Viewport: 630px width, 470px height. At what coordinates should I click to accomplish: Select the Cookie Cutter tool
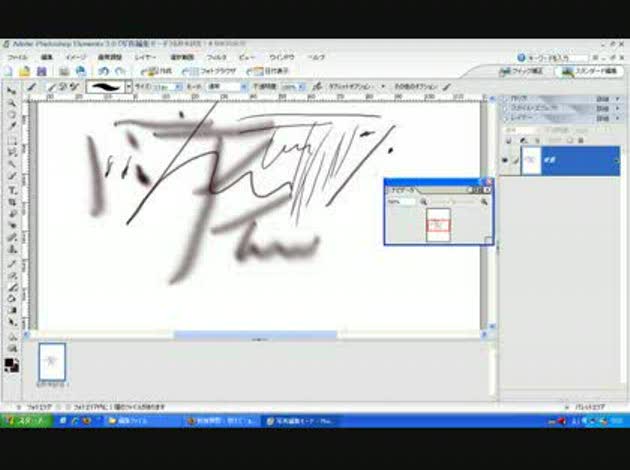[12, 214]
